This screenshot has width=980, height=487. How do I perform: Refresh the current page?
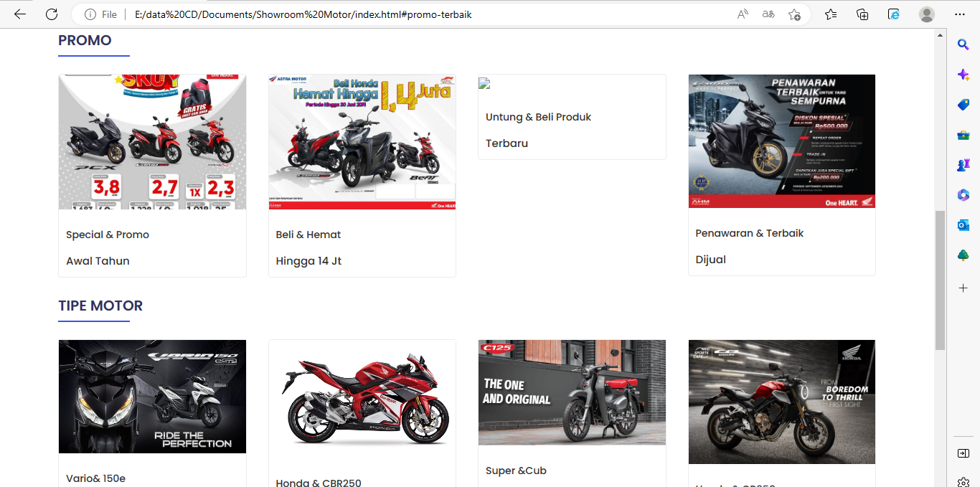(52, 14)
